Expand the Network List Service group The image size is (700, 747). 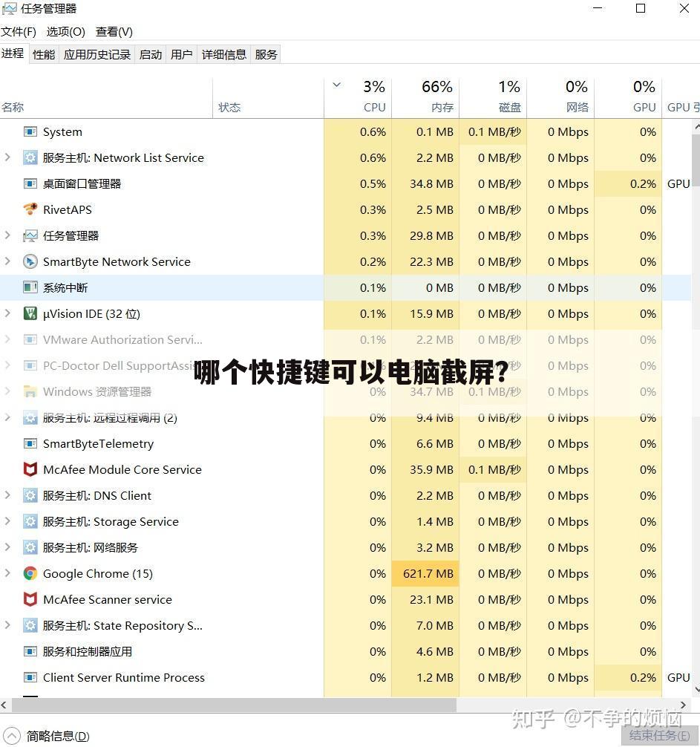coord(7,157)
